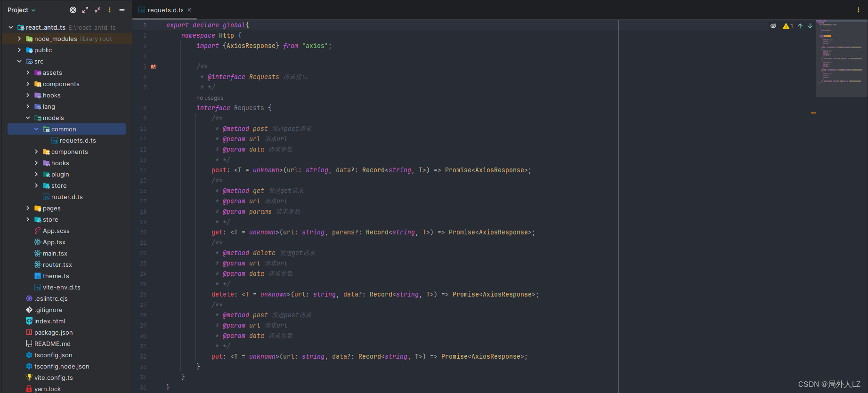Collapse the src folder
This screenshot has height=393, width=868.
click(19, 61)
